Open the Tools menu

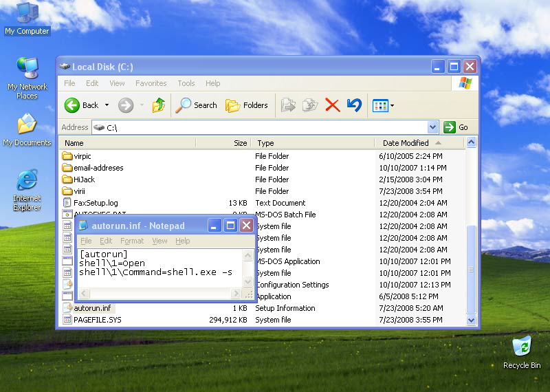click(x=186, y=83)
